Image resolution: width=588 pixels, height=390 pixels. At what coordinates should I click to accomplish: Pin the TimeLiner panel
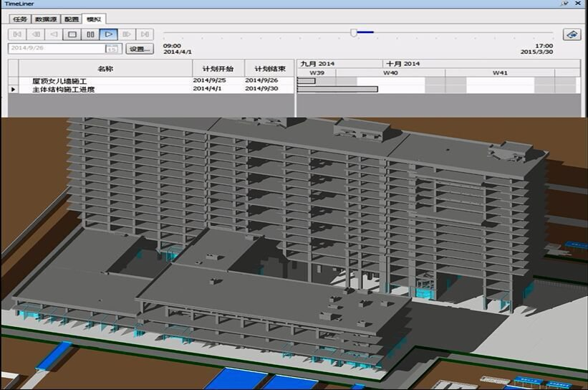[x=565, y=4]
